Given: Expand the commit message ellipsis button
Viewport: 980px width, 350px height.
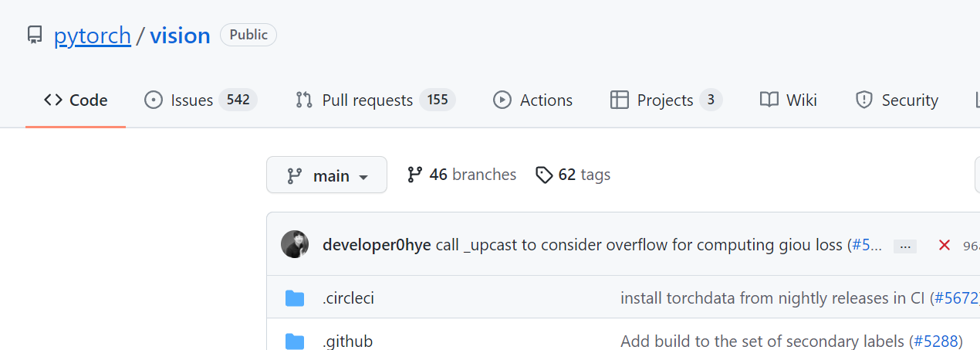Looking at the screenshot, I should pos(904,246).
